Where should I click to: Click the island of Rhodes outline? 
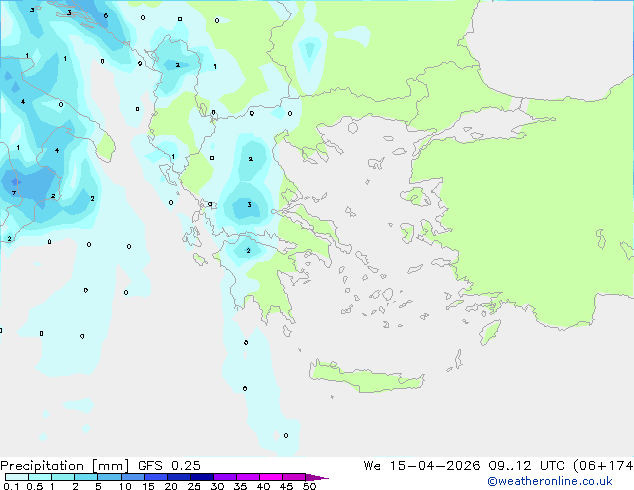coord(490,332)
